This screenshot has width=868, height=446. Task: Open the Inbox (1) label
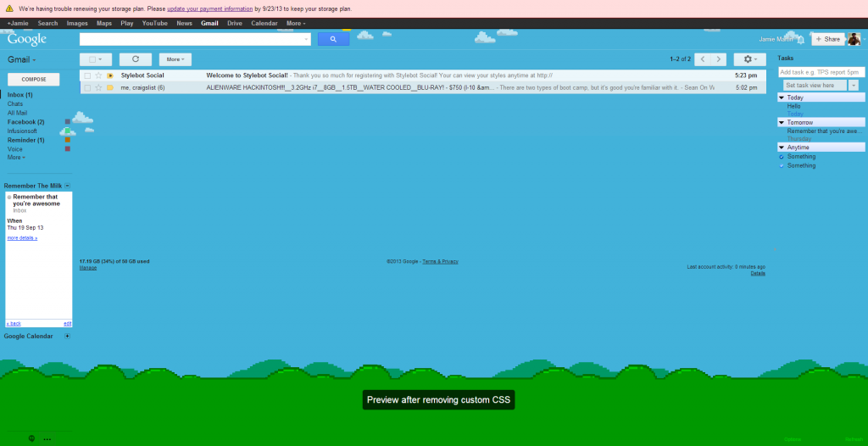click(20, 95)
